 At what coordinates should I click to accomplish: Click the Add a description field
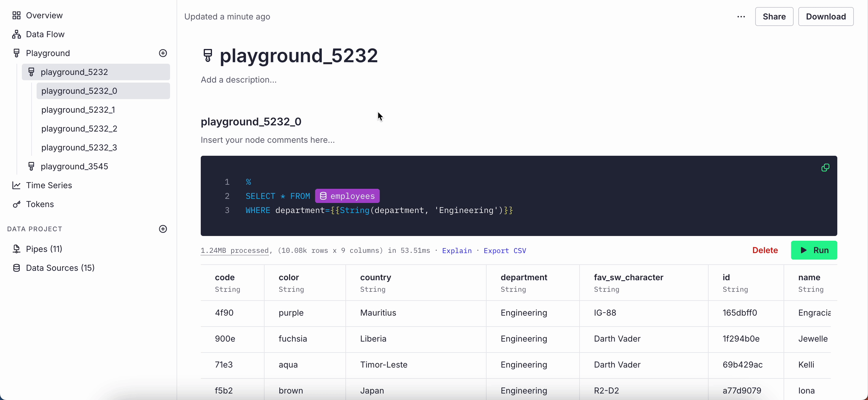click(239, 80)
